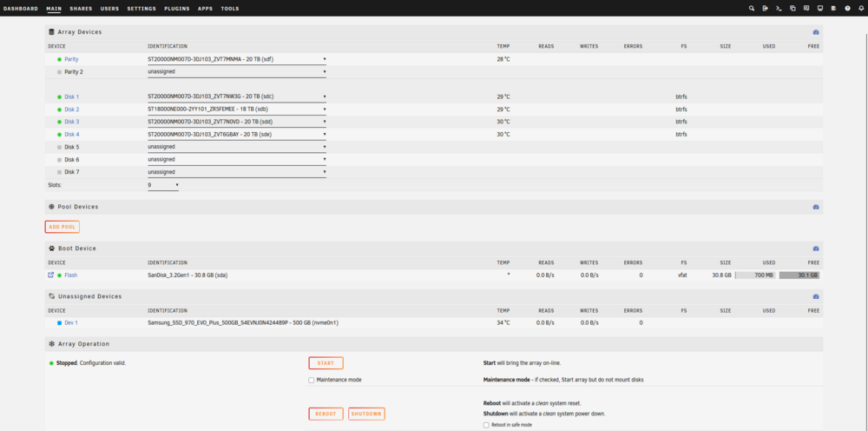Open the Users menu
868x431 pixels.
109,9
